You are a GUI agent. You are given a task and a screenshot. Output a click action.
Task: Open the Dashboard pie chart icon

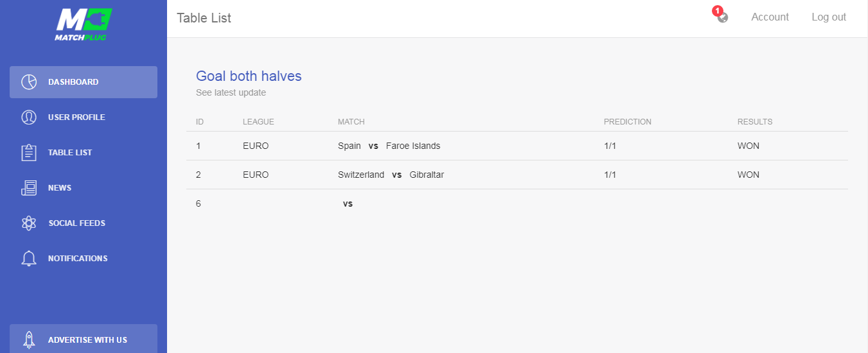pos(29,82)
